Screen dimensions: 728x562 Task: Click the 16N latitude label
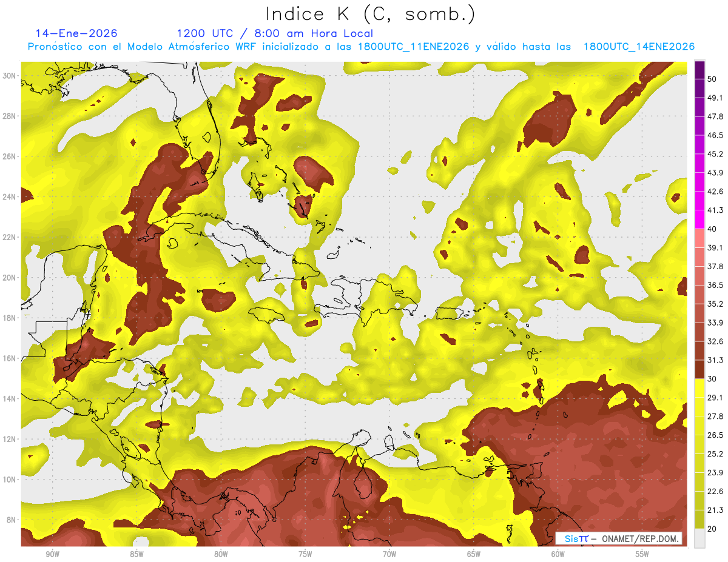click(8, 358)
